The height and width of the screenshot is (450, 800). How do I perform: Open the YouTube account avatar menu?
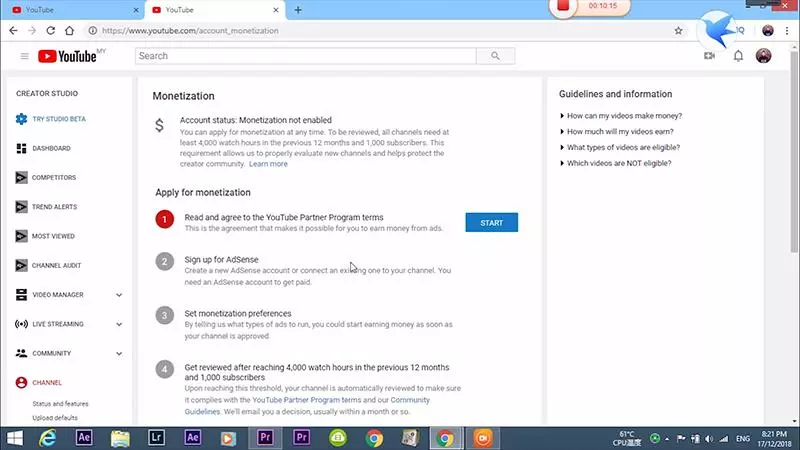763,56
